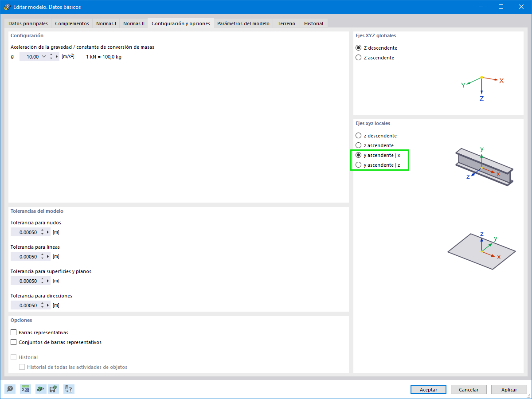Open the Historial tab
This screenshot has height=399, width=532.
coord(313,23)
